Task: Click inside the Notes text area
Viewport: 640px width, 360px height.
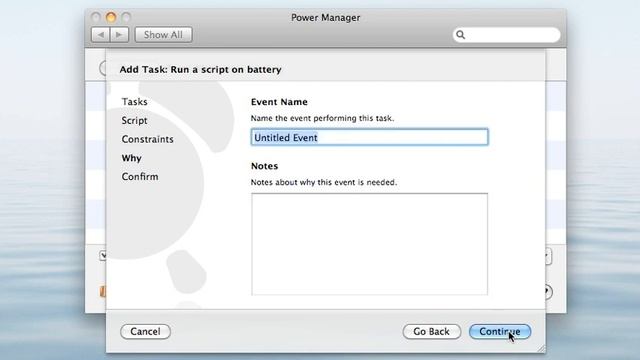Action: coord(369,244)
